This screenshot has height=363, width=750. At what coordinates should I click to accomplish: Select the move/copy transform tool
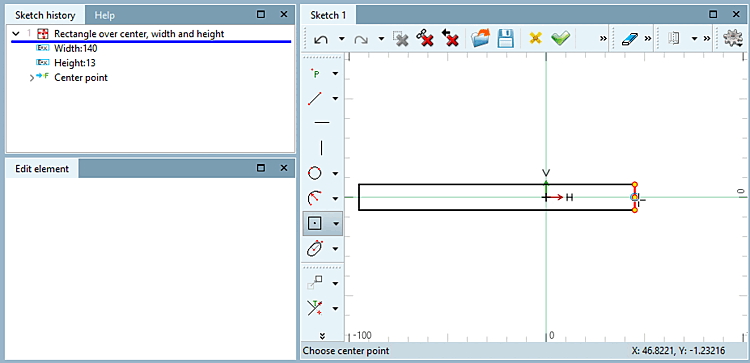[x=315, y=283]
